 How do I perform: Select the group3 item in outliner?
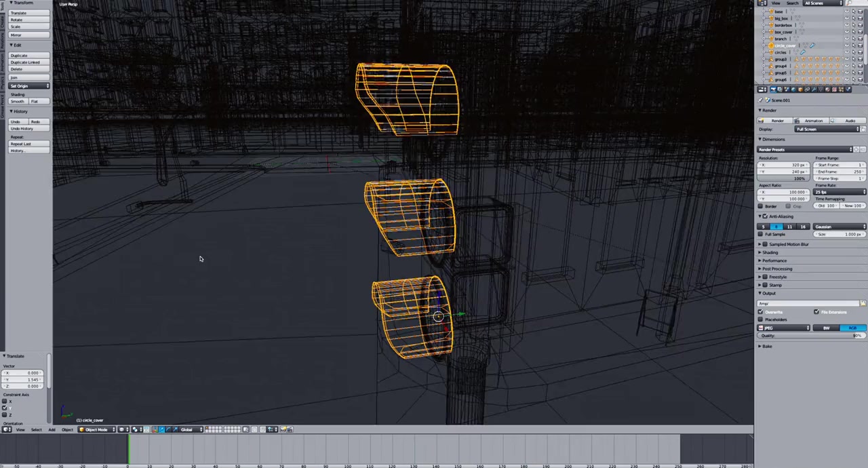(x=781, y=59)
